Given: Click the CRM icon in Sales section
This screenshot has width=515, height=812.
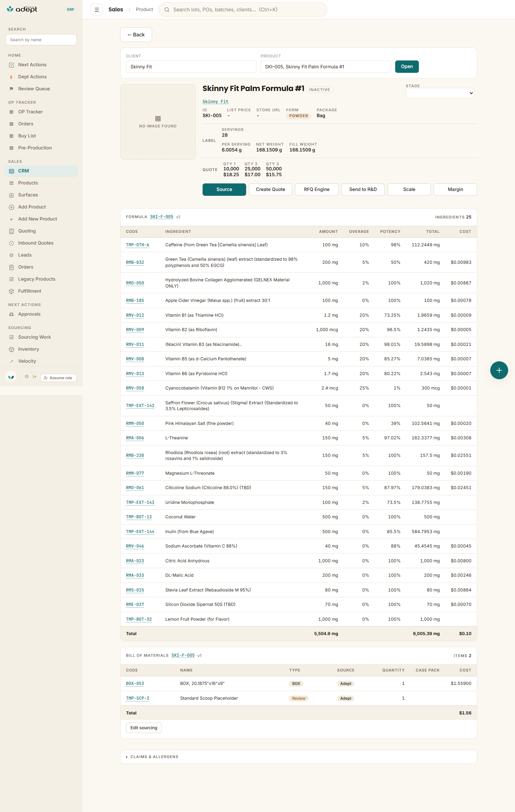Looking at the screenshot, I should point(11,171).
